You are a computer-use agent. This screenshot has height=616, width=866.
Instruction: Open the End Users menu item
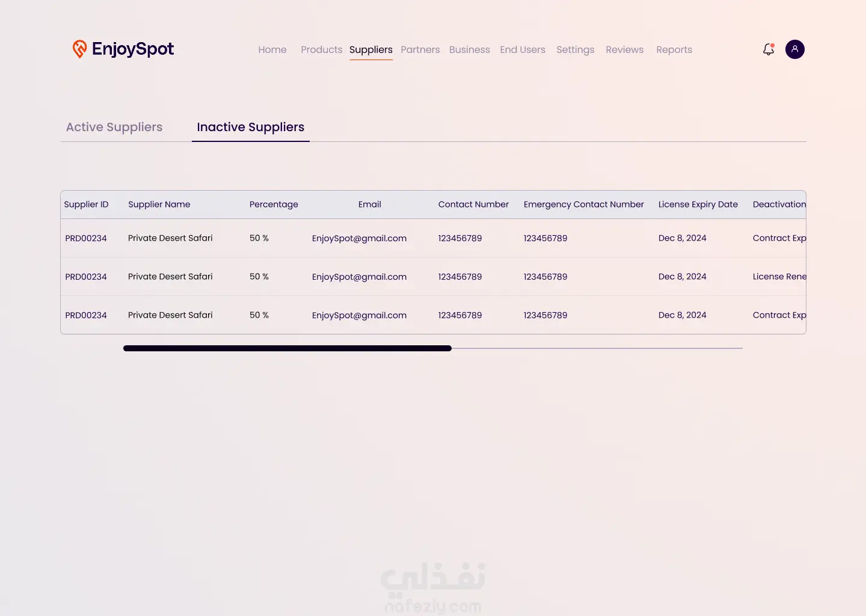point(523,50)
